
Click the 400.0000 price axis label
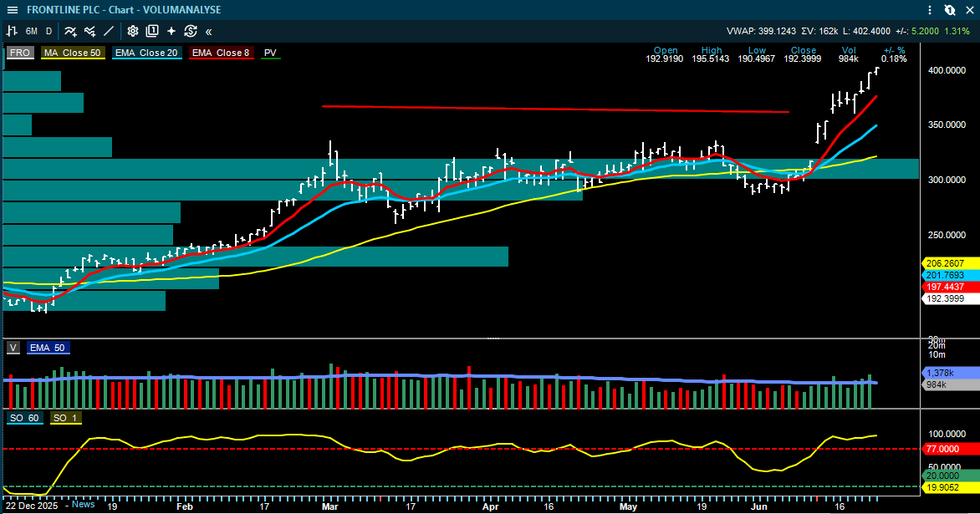(x=947, y=70)
